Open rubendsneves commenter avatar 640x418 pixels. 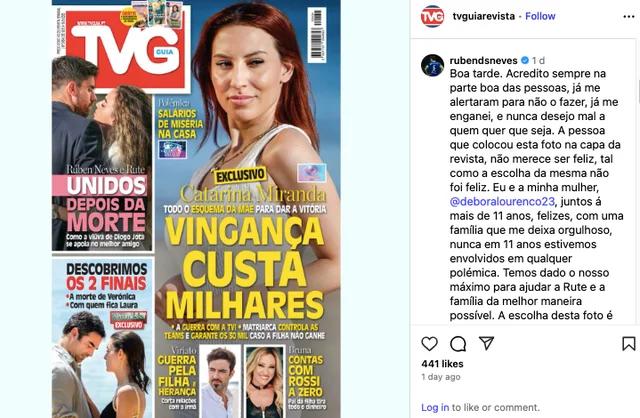[x=432, y=65]
